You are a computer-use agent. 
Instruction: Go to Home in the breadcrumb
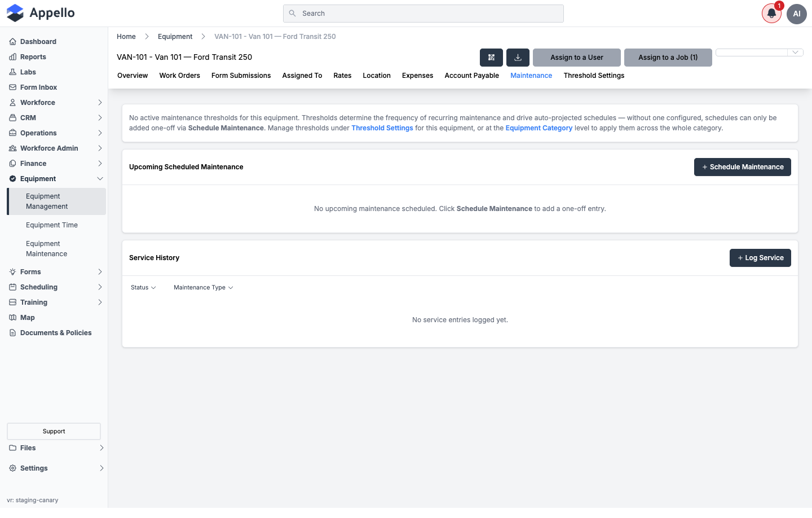coord(126,37)
